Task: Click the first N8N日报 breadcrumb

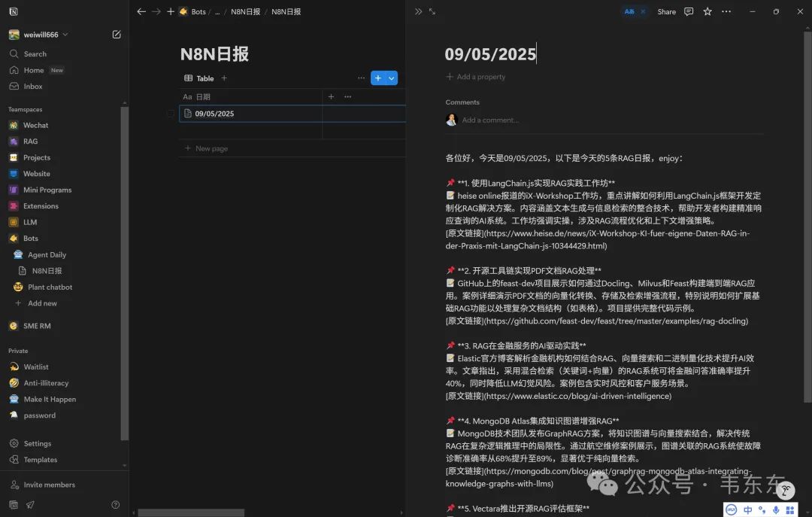Action: pos(245,11)
